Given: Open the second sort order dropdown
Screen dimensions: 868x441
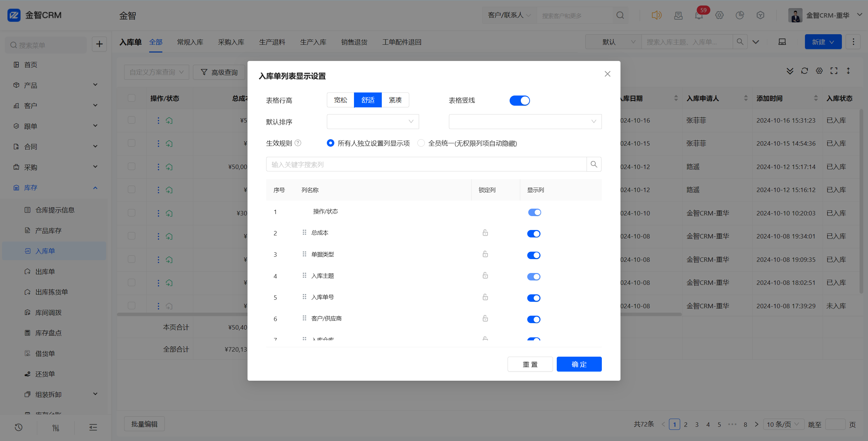Looking at the screenshot, I should pyautogui.click(x=525, y=122).
